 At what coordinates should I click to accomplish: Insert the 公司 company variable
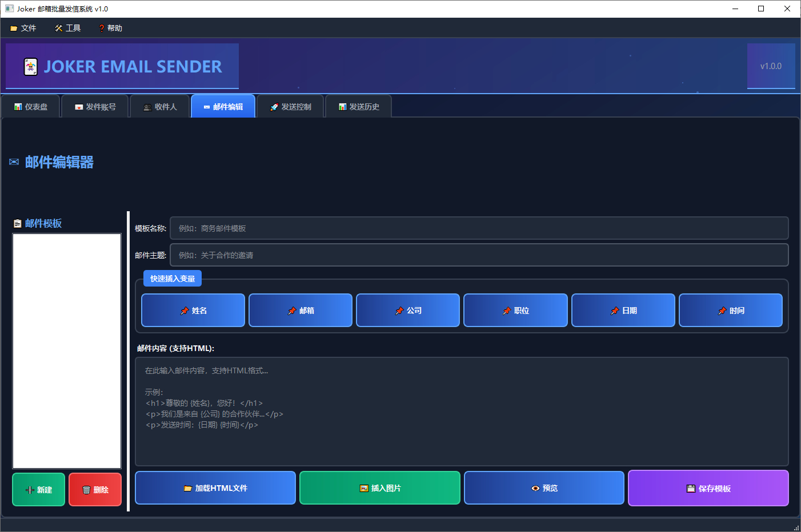[408, 310]
